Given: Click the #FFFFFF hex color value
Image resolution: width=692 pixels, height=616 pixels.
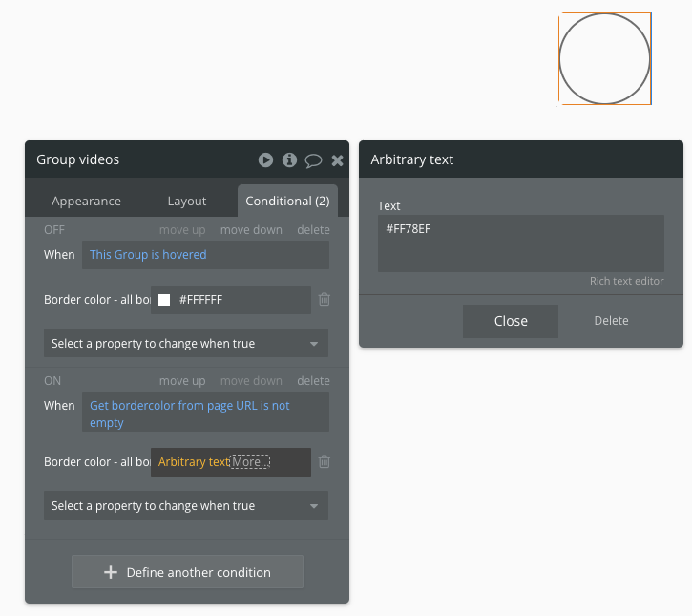Looking at the screenshot, I should point(200,300).
